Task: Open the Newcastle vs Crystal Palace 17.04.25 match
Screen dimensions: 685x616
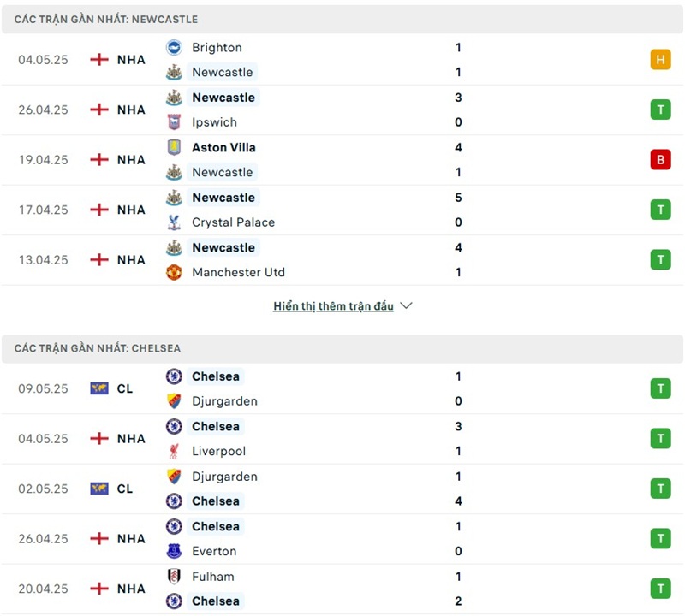Action: (342, 210)
